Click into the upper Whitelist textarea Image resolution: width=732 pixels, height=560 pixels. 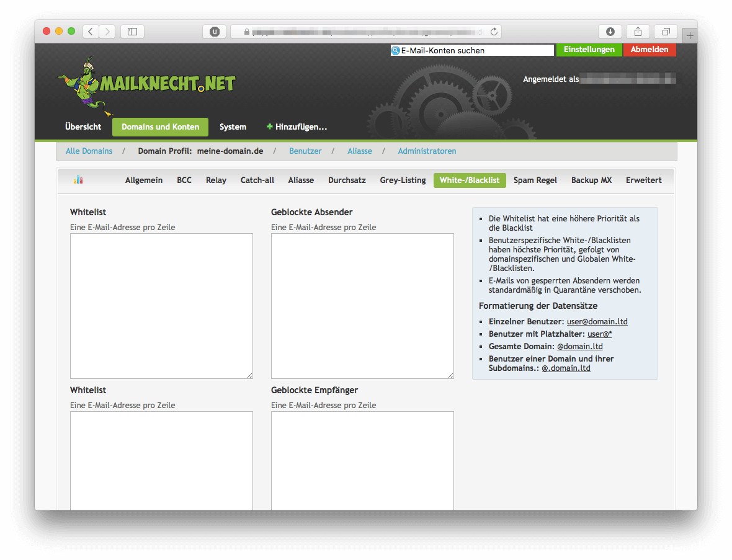tap(161, 306)
